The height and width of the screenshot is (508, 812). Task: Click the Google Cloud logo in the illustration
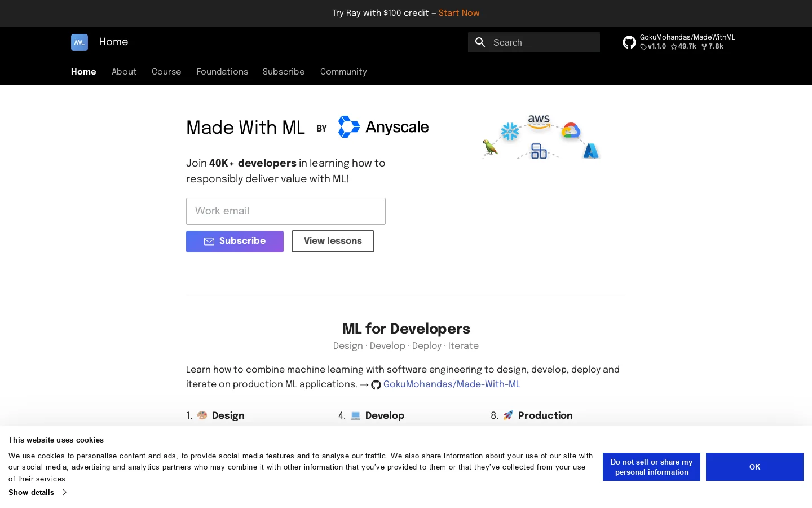coord(571,130)
